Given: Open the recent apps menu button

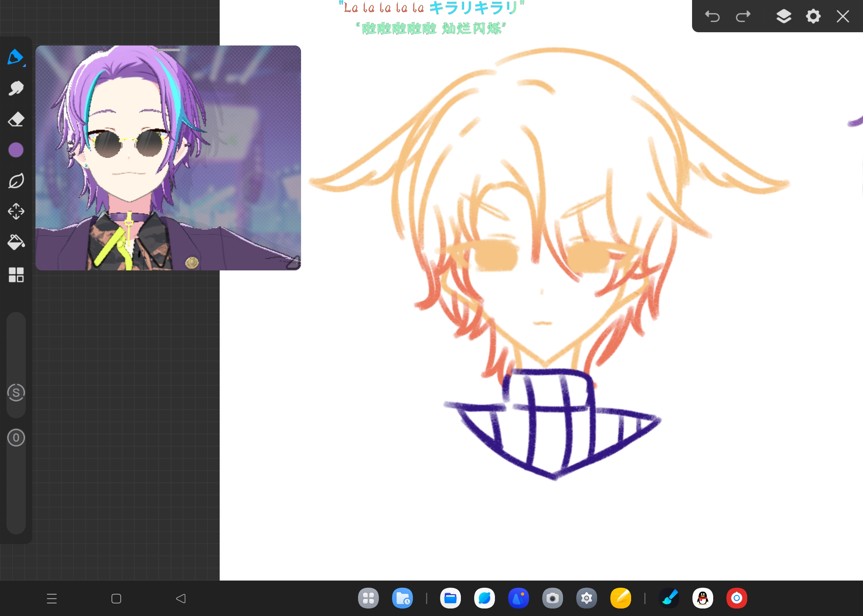Looking at the screenshot, I should [52, 598].
